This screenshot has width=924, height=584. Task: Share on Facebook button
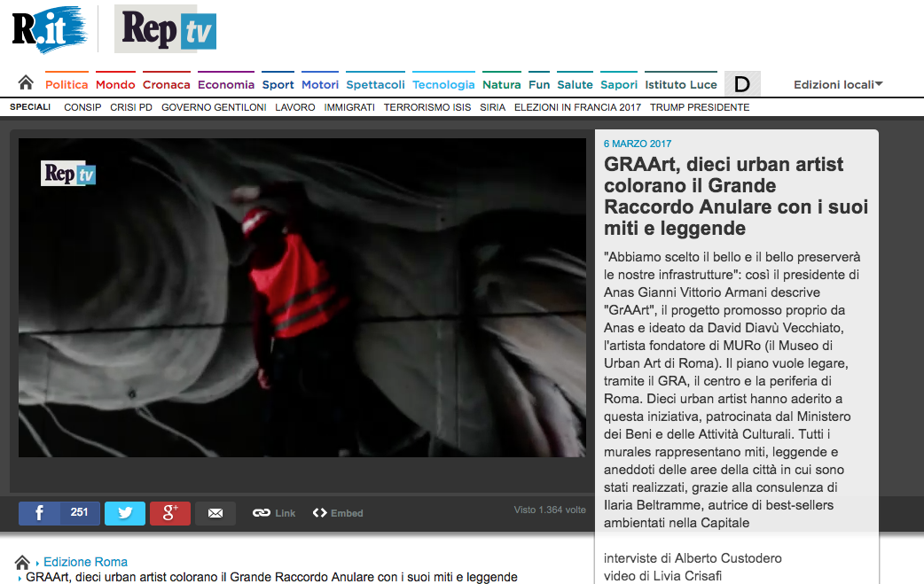(39, 513)
